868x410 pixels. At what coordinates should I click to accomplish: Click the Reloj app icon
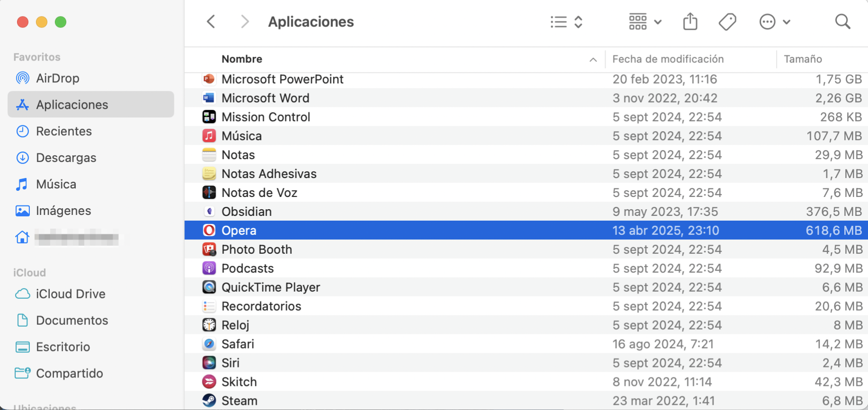pos(209,325)
